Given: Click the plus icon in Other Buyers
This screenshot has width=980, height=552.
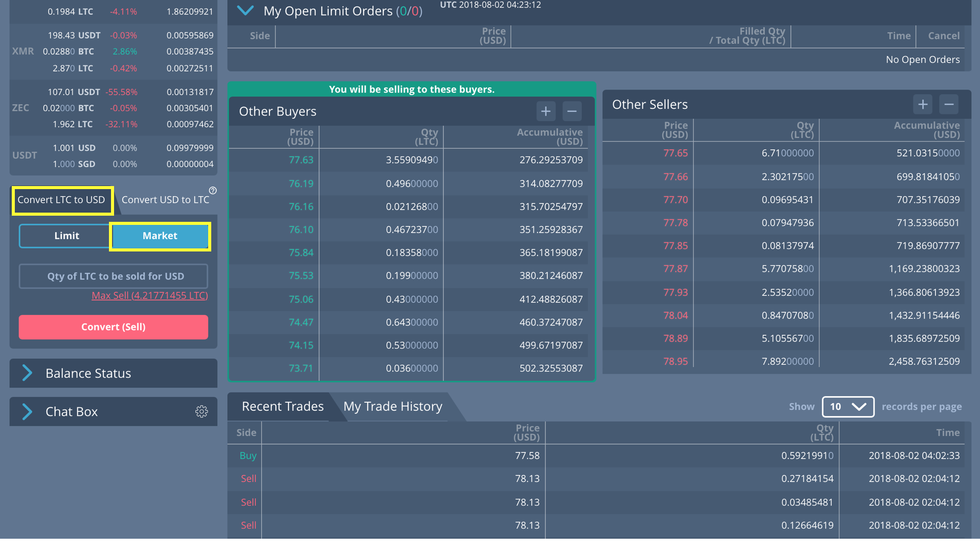Looking at the screenshot, I should click(x=546, y=111).
